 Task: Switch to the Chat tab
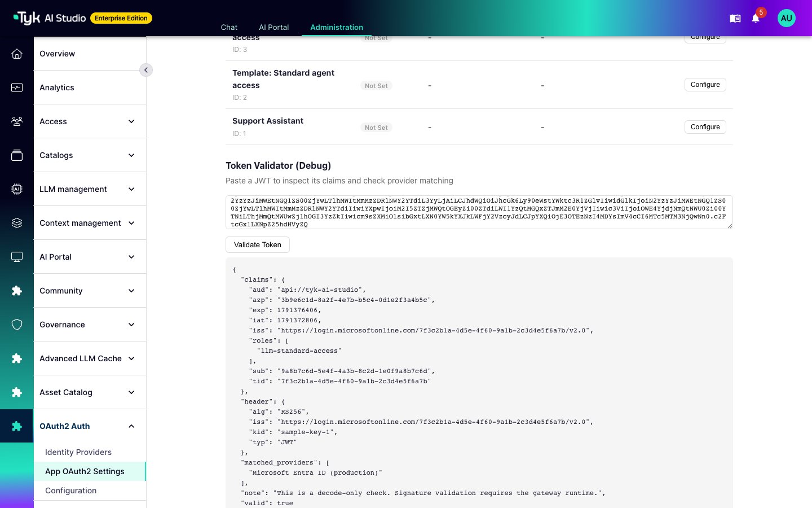pos(229,27)
